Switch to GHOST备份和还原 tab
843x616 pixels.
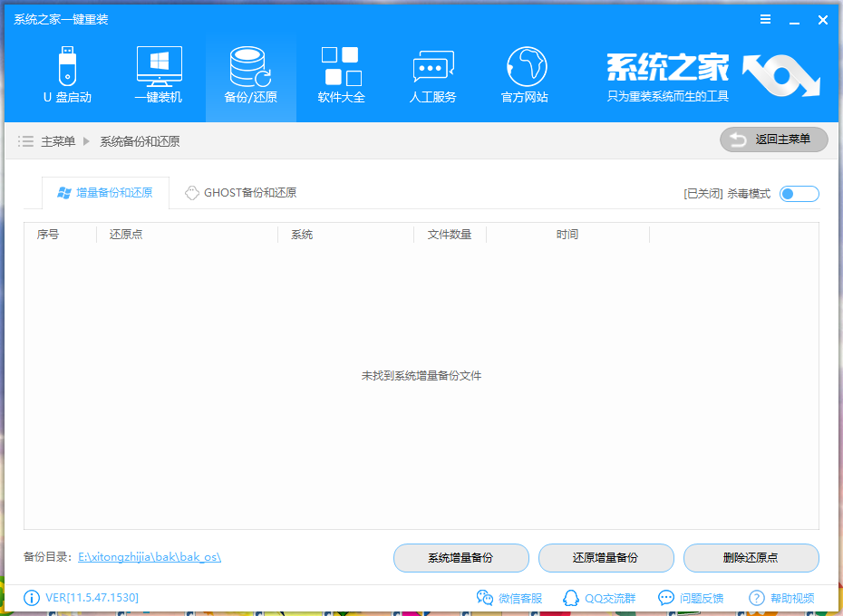tap(240, 192)
